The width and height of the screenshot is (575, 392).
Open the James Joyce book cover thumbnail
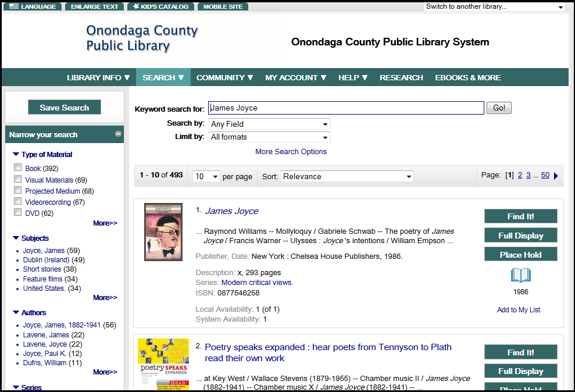coord(163,232)
